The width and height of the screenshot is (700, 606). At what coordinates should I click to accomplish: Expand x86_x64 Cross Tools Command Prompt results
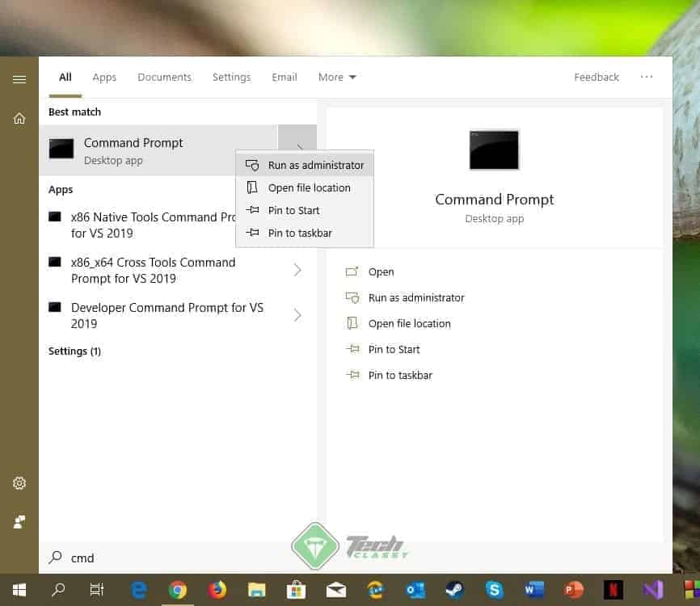pos(297,270)
